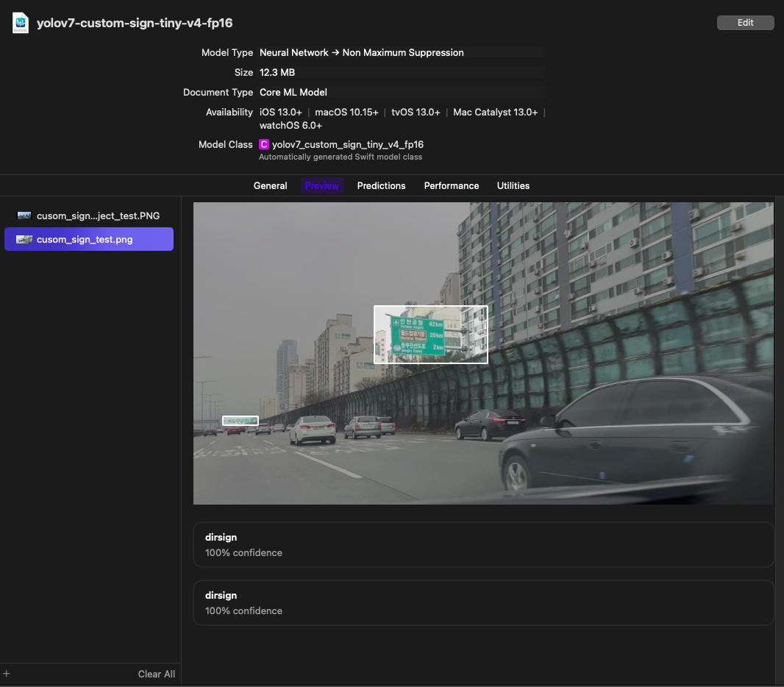Click thumbnail icon of cusom_sign_test.png
The image size is (784, 687).
24,240
